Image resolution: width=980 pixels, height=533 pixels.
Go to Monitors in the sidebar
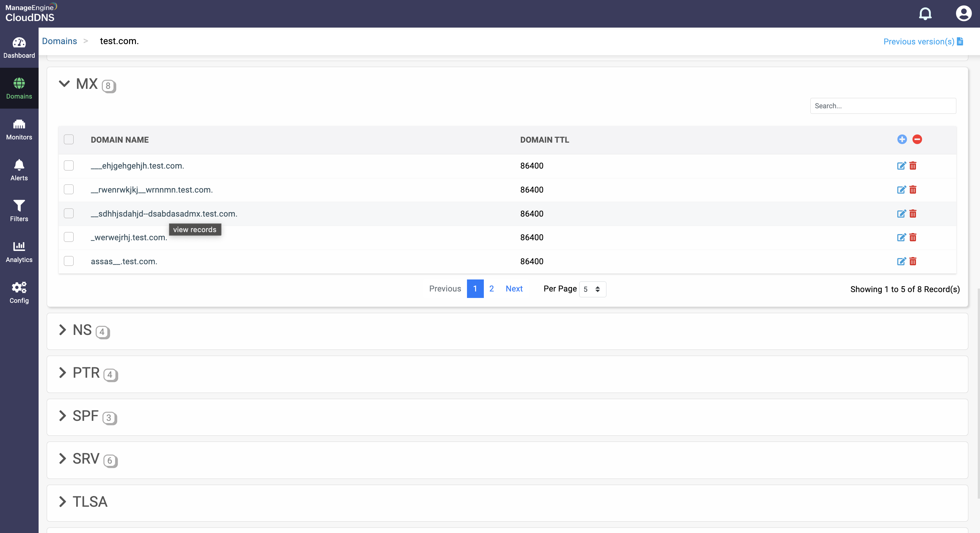[19, 129]
